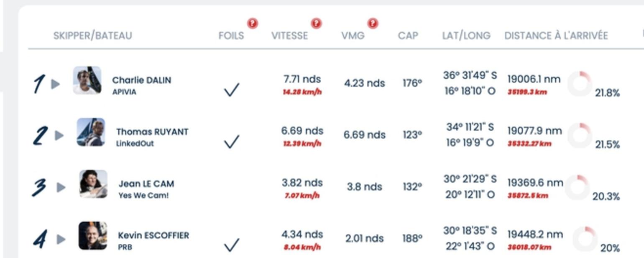Open Charlie DALIN's skipper photo
This screenshot has height=258, width=644.
tap(87, 80)
